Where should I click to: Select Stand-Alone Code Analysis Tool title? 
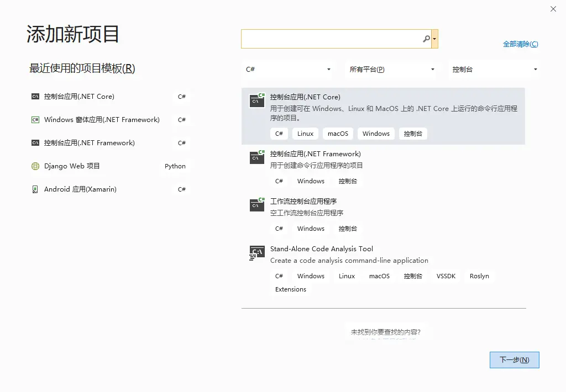click(x=322, y=249)
